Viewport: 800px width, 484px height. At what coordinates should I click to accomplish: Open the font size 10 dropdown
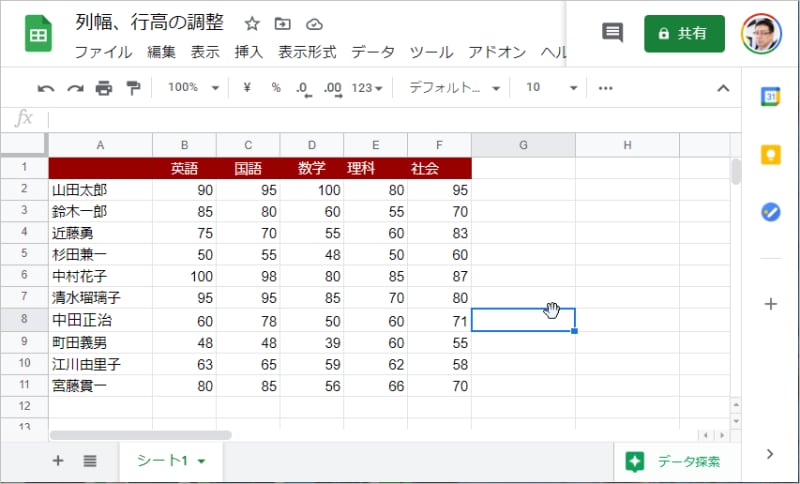tap(551, 88)
